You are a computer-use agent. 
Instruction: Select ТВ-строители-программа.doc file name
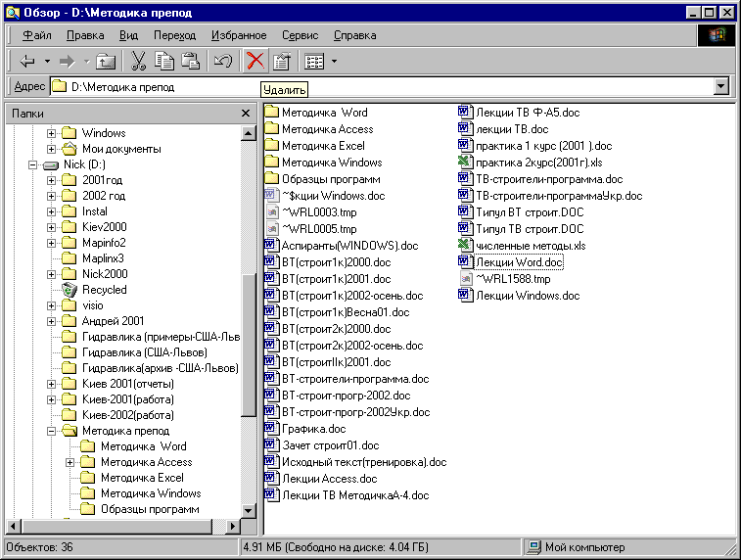[x=549, y=179]
